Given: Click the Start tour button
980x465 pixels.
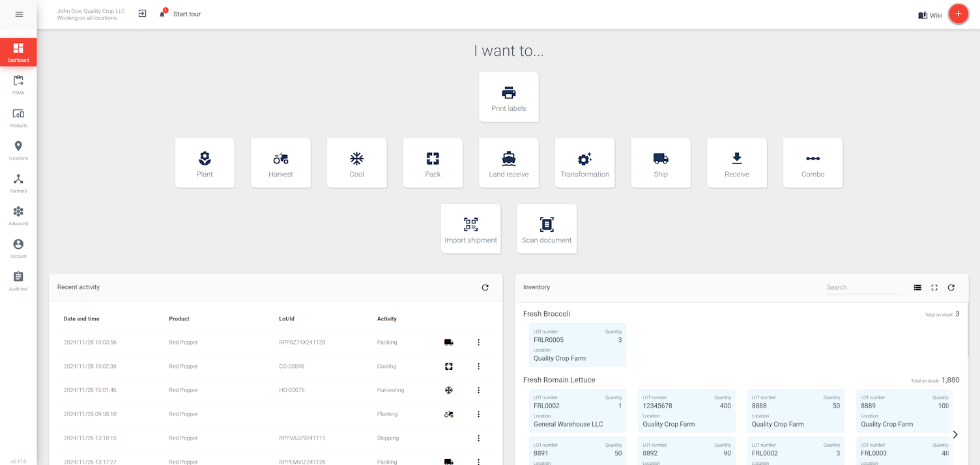Looking at the screenshot, I should (x=188, y=14).
